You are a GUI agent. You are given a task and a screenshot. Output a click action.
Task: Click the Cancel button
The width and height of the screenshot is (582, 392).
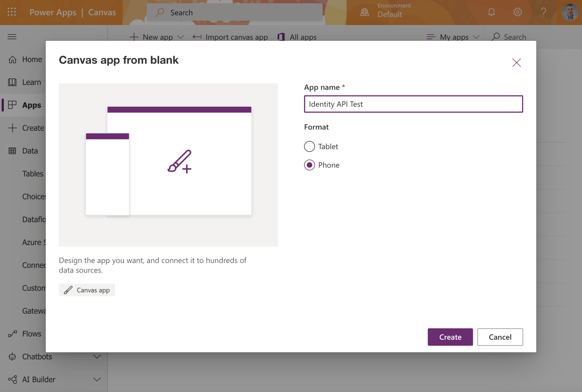[500, 337]
